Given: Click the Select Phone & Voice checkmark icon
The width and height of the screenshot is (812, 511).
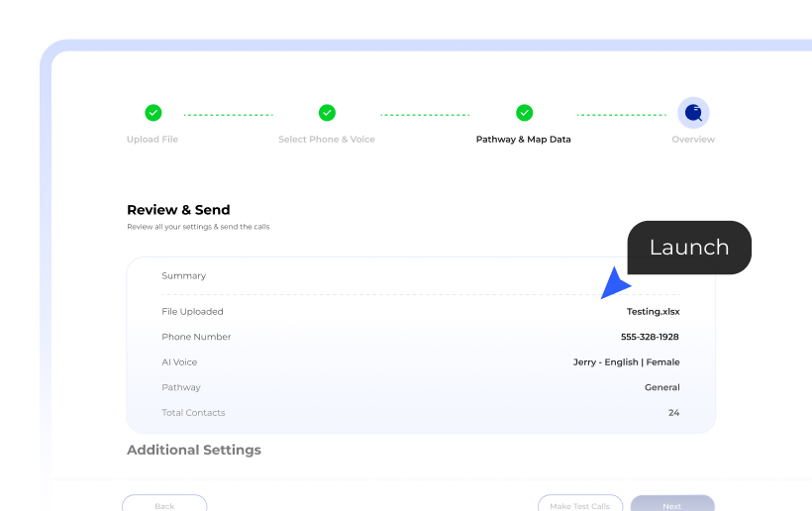Looking at the screenshot, I should 327,113.
